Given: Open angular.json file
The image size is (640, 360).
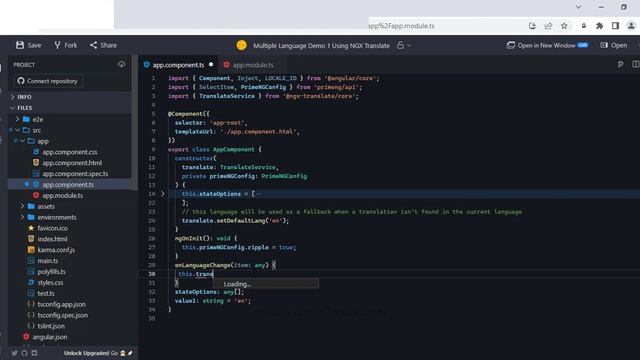Looking at the screenshot, I should pos(49,337).
